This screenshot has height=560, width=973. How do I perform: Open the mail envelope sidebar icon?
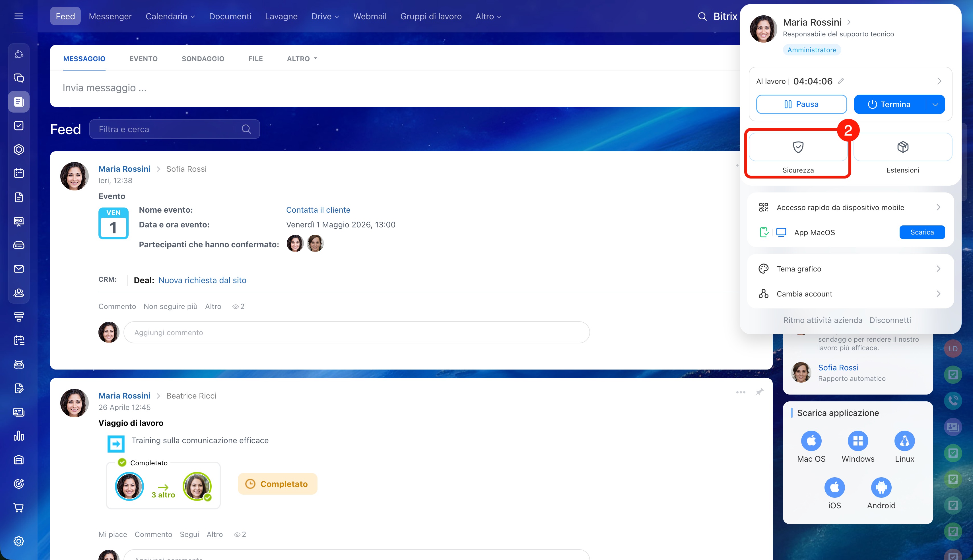(x=18, y=269)
